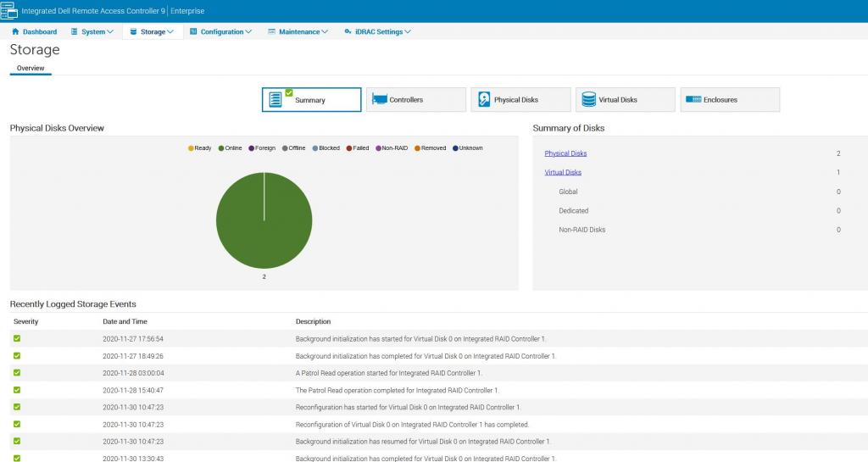The height and width of the screenshot is (462, 868).
Task: Click severity icon for 2020-11-27 17:56:54 event
Action: tap(17, 338)
